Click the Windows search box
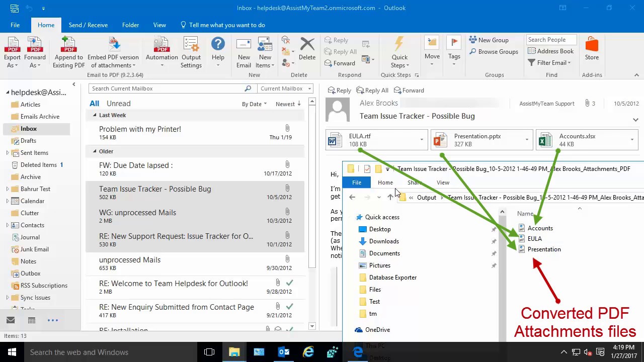This screenshot has width=644, height=362. pos(112,352)
